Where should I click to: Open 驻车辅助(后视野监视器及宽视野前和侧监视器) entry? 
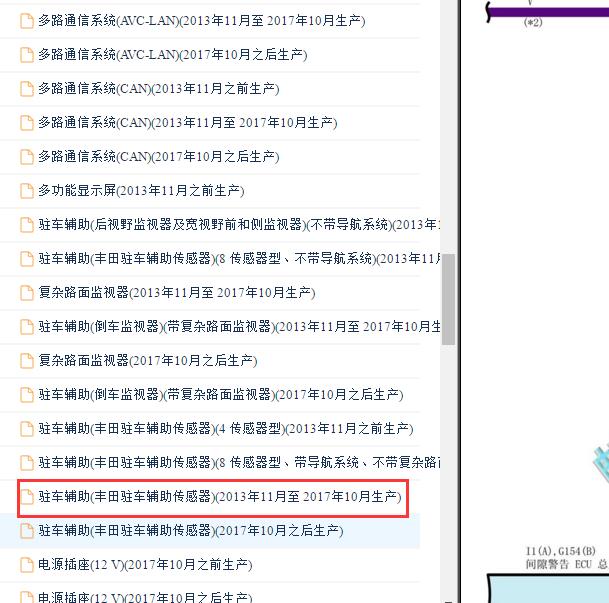pos(239,225)
